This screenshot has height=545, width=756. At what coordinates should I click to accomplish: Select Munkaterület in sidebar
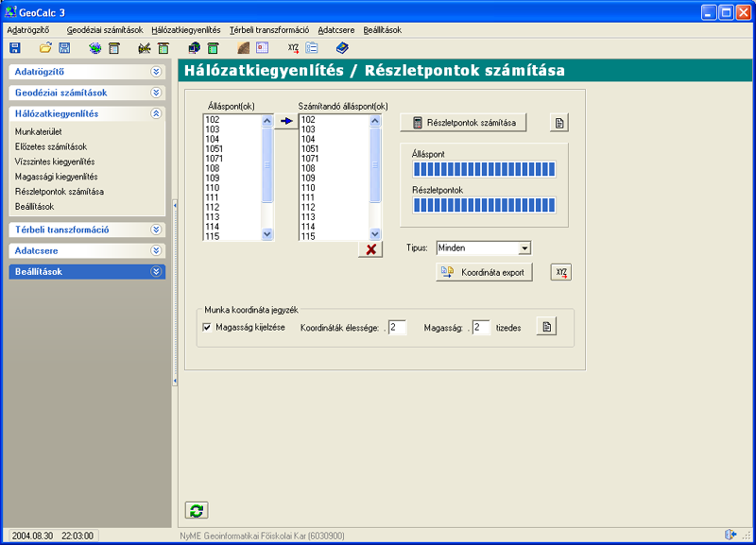click(38, 131)
